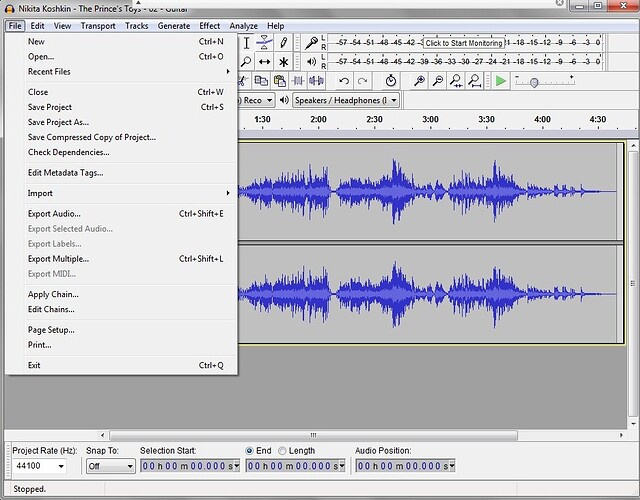Choose Print... from File menu

coord(122,345)
